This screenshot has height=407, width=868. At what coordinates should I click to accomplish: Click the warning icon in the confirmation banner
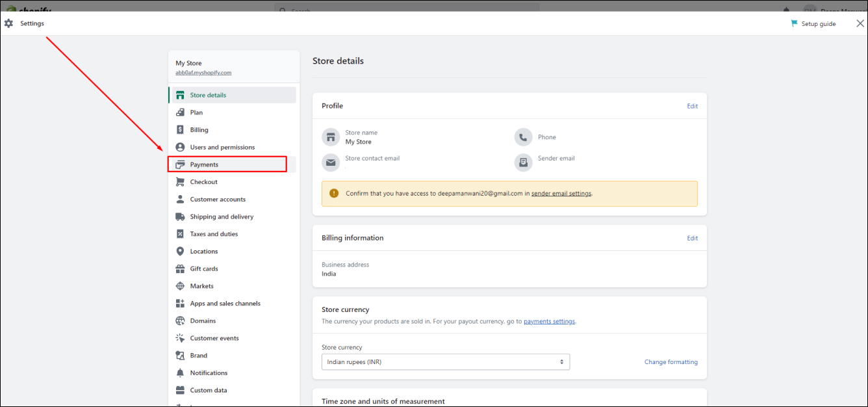click(334, 193)
